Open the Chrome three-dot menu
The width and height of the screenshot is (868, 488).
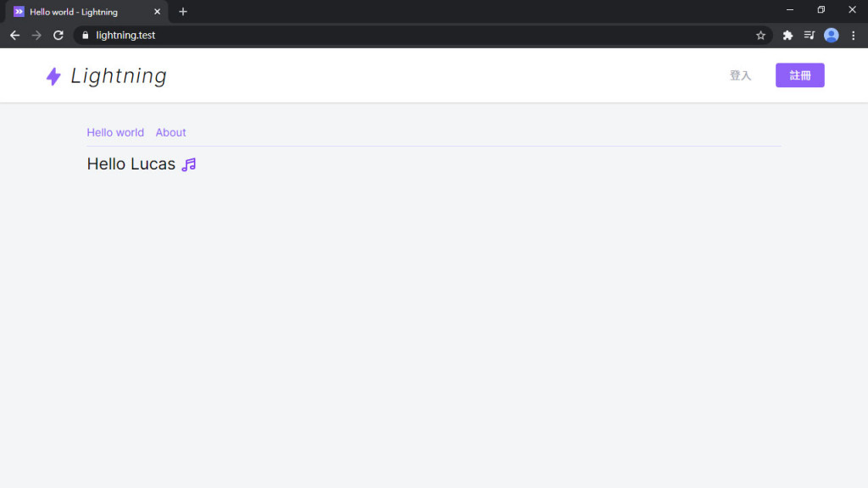[853, 36]
